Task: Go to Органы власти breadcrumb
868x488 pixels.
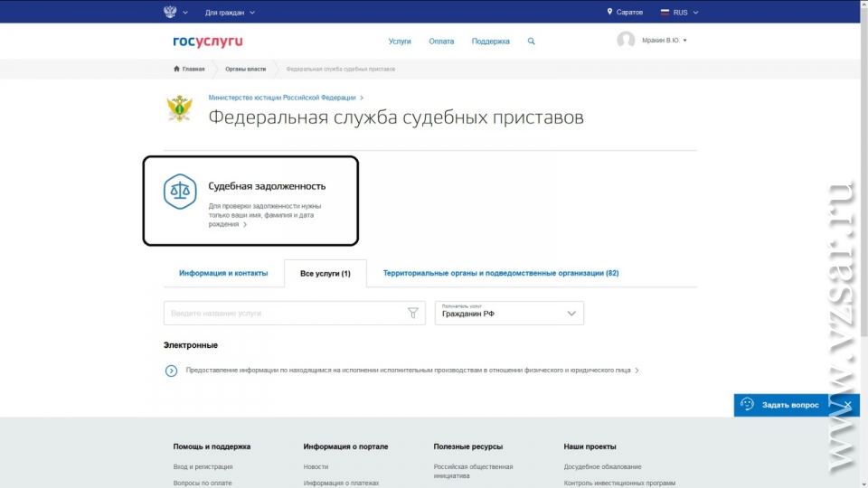Action: pyautogui.click(x=245, y=70)
